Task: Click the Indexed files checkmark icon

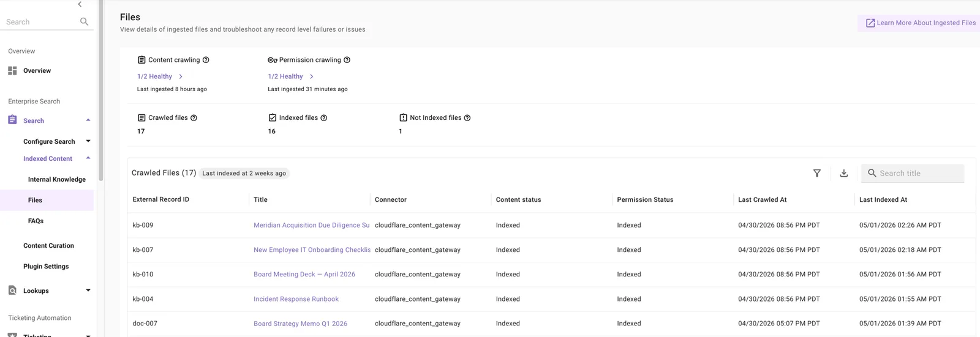Action: tap(273, 117)
